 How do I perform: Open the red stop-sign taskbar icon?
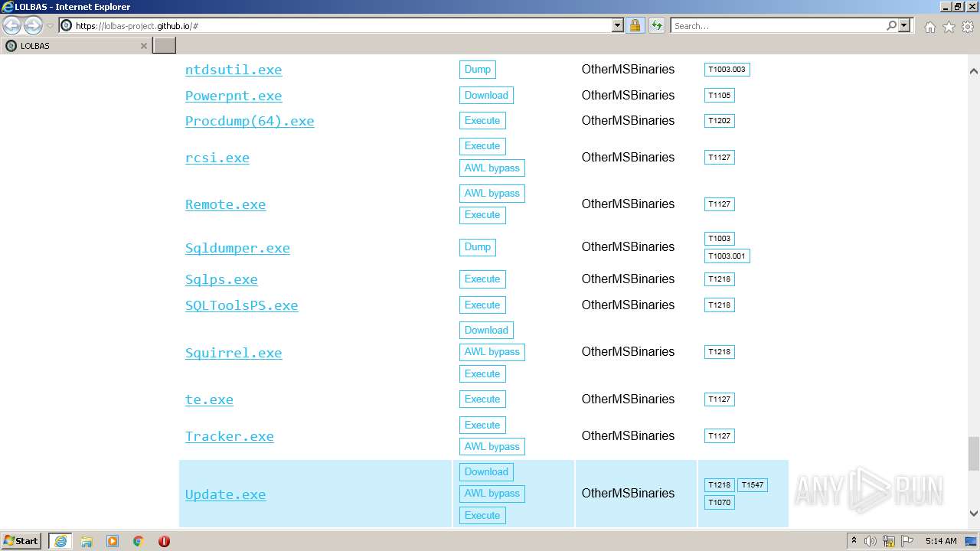tap(164, 541)
